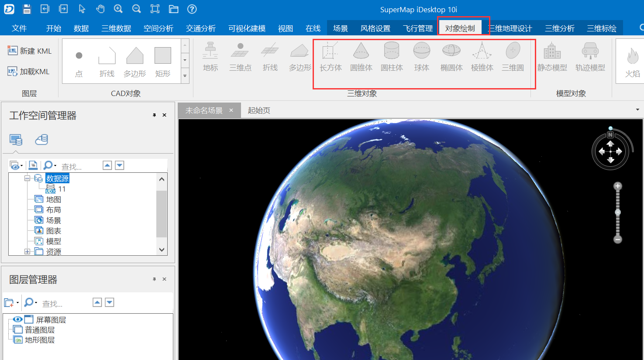Open the document tabs list dropdown arrow
Image resolution: width=644 pixels, height=360 pixels.
click(637, 110)
